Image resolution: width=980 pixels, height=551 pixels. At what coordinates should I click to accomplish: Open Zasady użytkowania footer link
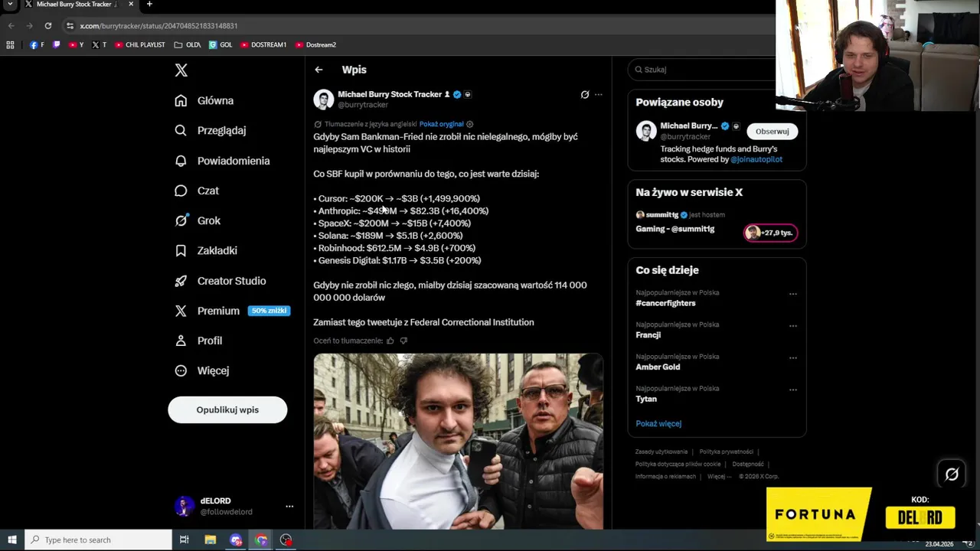pos(661,452)
